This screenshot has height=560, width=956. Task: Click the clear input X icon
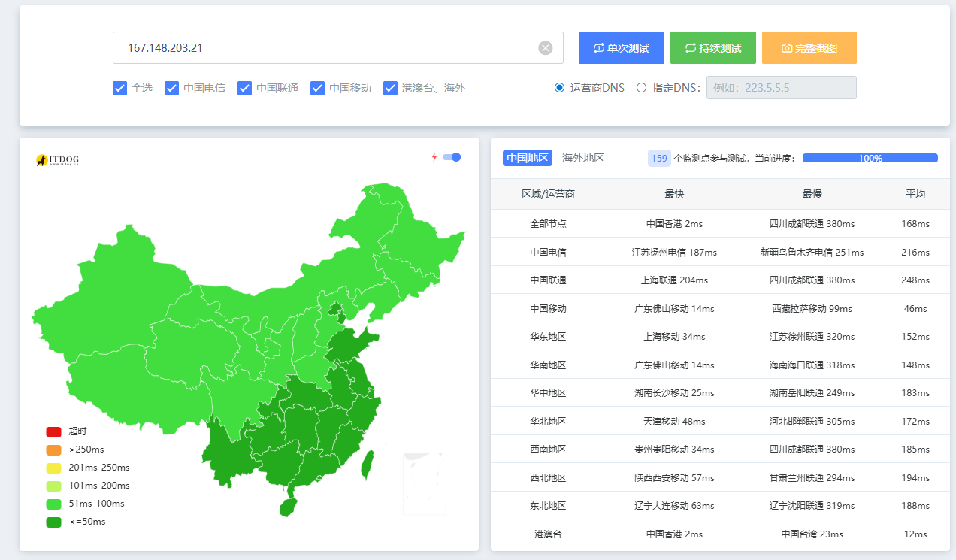[545, 48]
